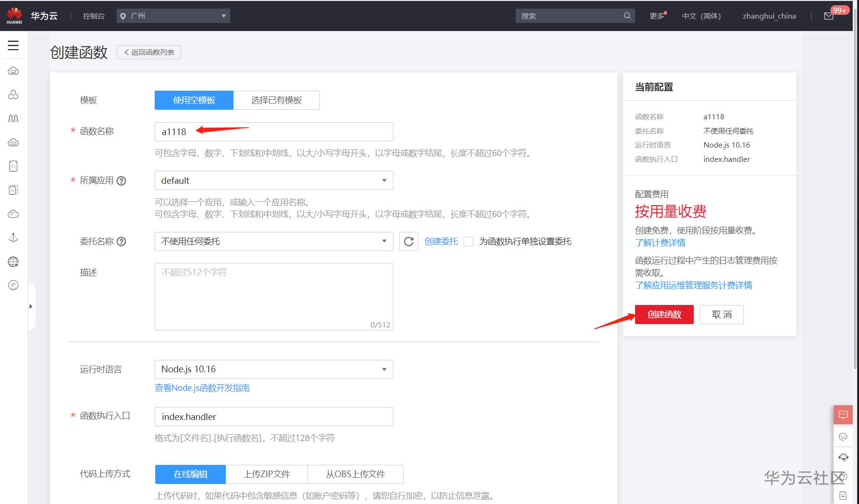Open the Node.js 10.16 runtime dropdown
859x504 pixels.
point(274,369)
